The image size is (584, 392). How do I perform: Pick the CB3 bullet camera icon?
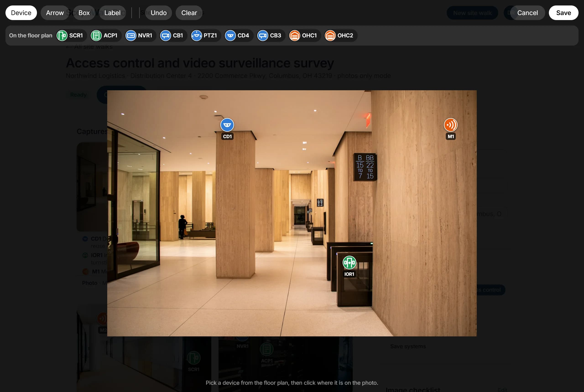tap(263, 36)
